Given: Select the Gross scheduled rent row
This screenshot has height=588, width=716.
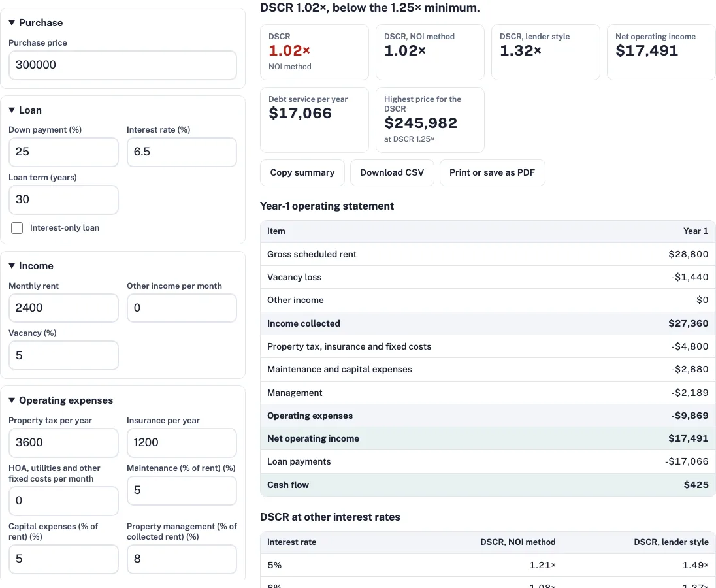Looking at the screenshot, I should click(488, 254).
